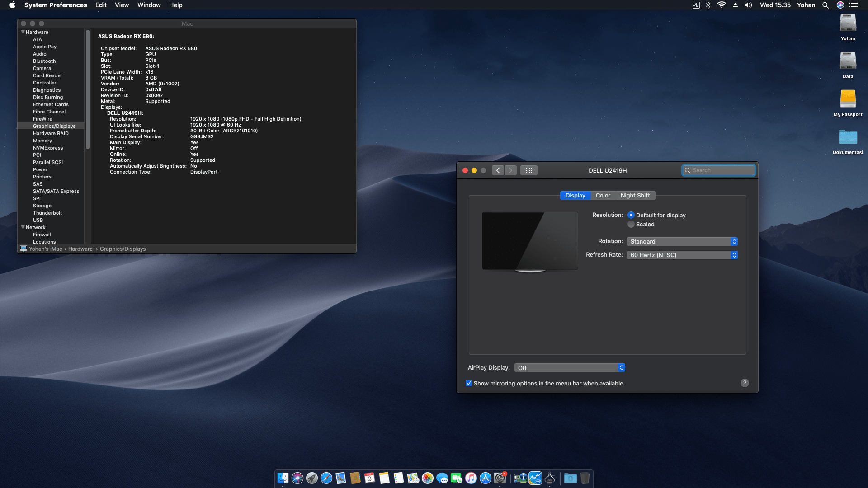868x488 pixels.
Task: Switch to the Color tab
Action: (603, 195)
